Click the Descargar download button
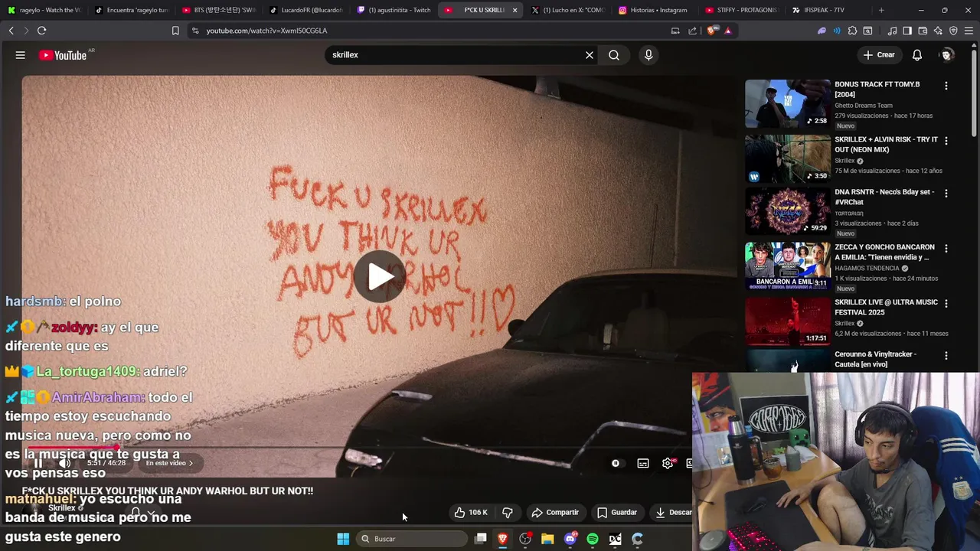980x551 pixels. 672,513
